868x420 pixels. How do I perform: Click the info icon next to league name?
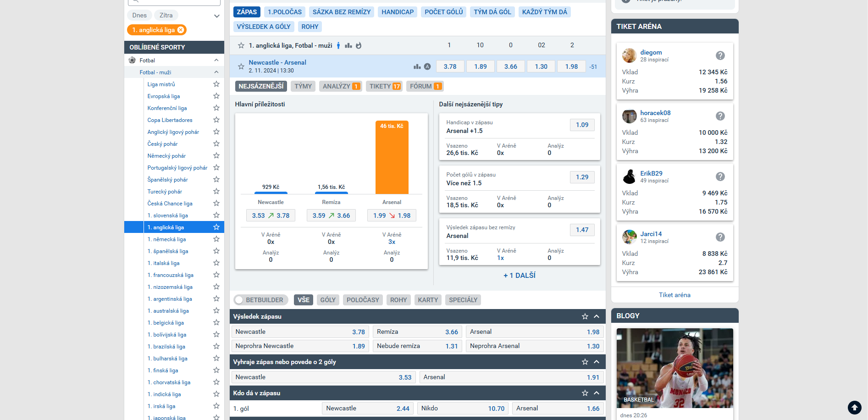coord(338,45)
